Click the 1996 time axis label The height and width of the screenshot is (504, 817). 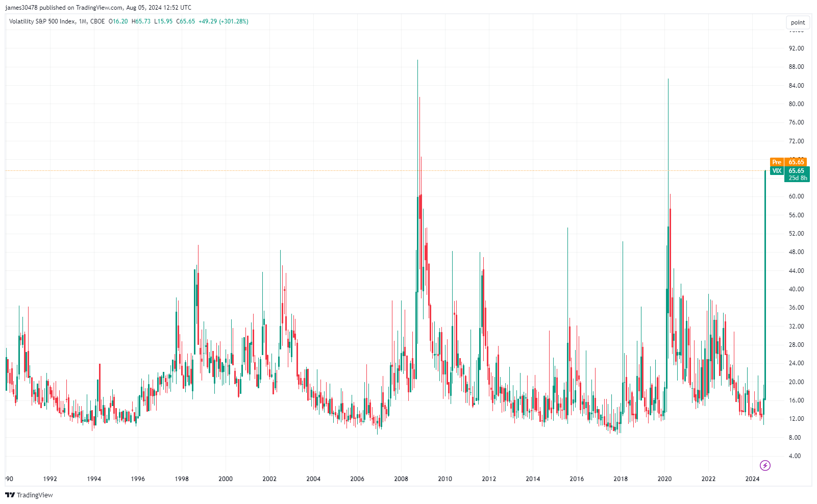(x=138, y=479)
